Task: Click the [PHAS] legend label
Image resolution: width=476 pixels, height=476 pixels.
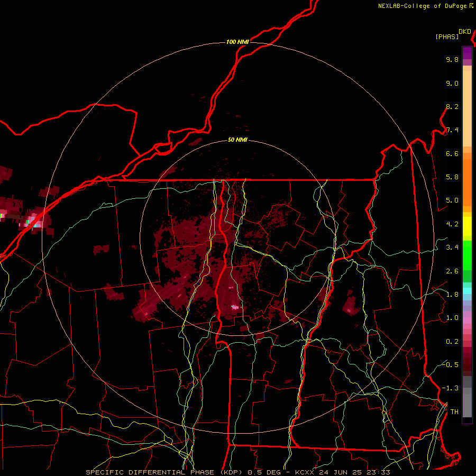Action: coord(447,36)
